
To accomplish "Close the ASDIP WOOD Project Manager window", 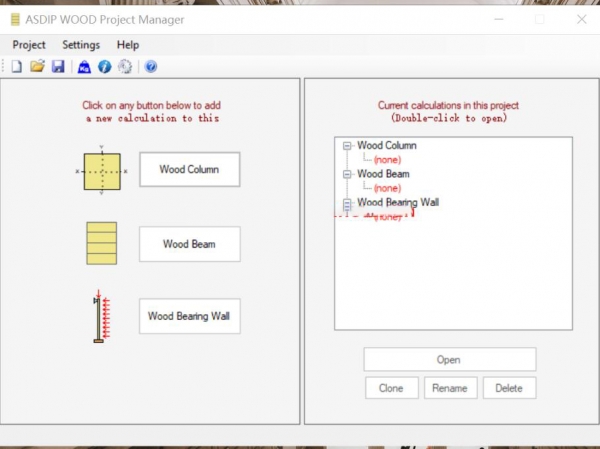I will click(x=582, y=19).
